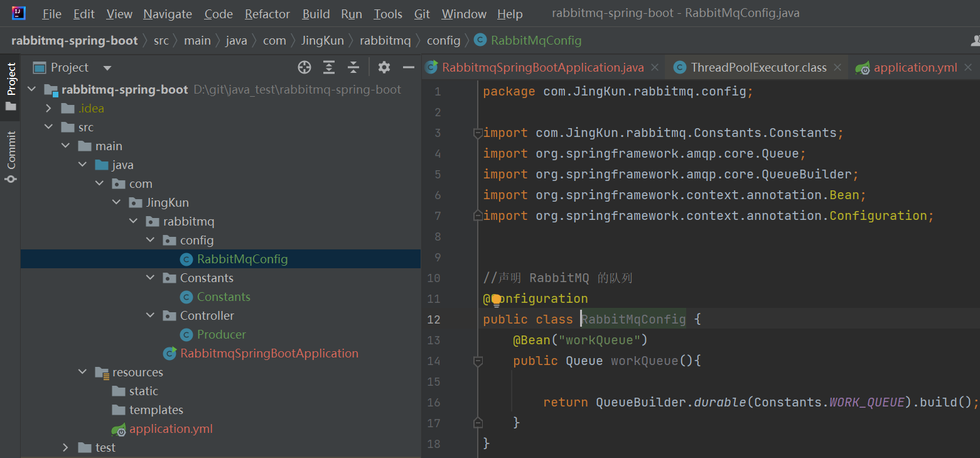Fold the workQueue method at line 14
This screenshot has width=980, height=458.
point(478,361)
